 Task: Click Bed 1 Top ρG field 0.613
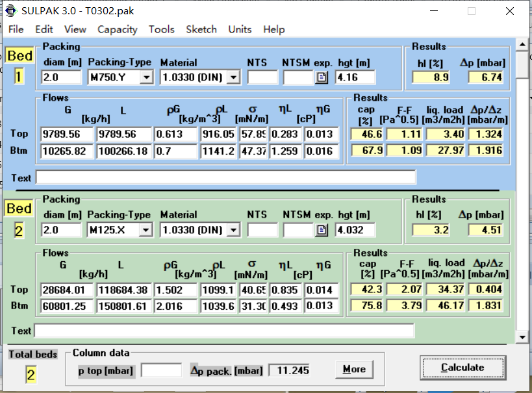(x=175, y=134)
